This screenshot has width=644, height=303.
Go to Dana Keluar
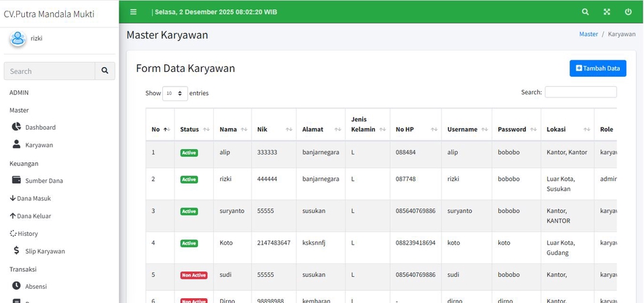[34, 216]
